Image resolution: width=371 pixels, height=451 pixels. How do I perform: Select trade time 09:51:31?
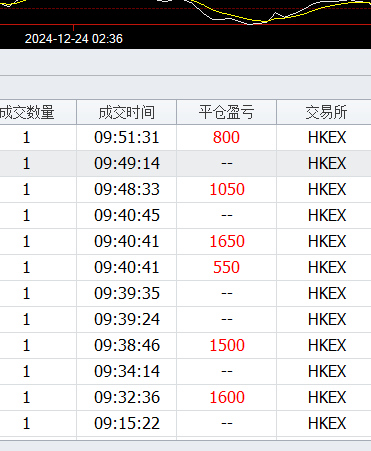[x=127, y=137]
